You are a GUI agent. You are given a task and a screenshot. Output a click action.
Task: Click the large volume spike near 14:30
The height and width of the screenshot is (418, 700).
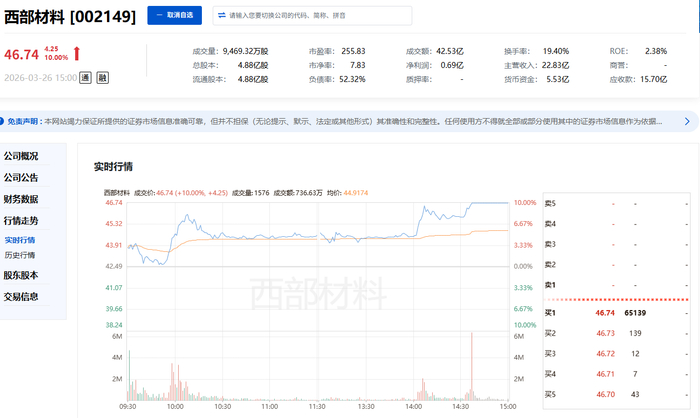click(471, 366)
